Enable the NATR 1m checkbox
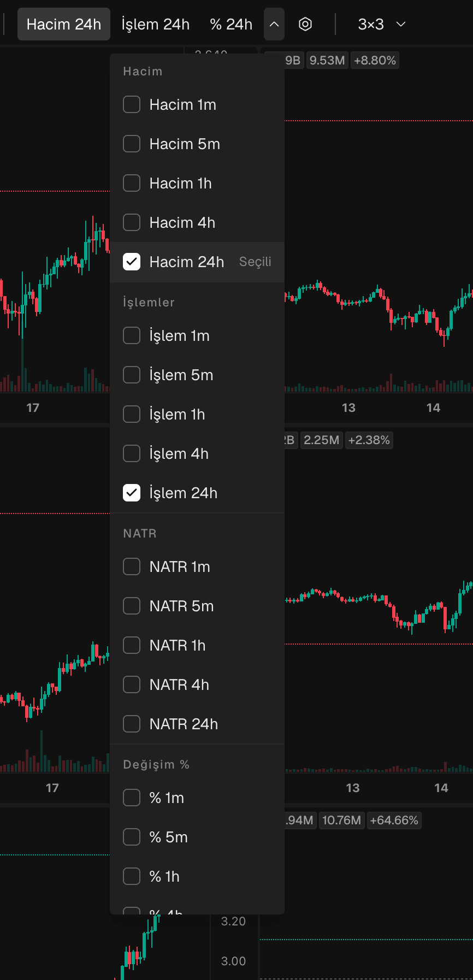Image resolution: width=473 pixels, height=980 pixels. tap(132, 566)
